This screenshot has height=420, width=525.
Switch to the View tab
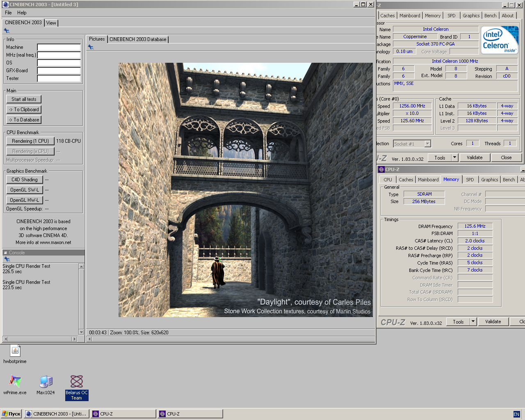51,23
